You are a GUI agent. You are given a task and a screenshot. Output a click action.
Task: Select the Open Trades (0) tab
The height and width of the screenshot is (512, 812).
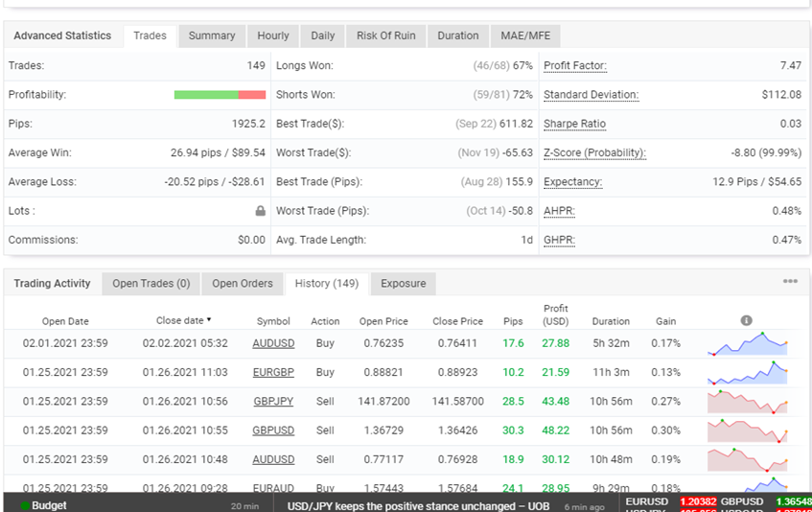point(151,284)
